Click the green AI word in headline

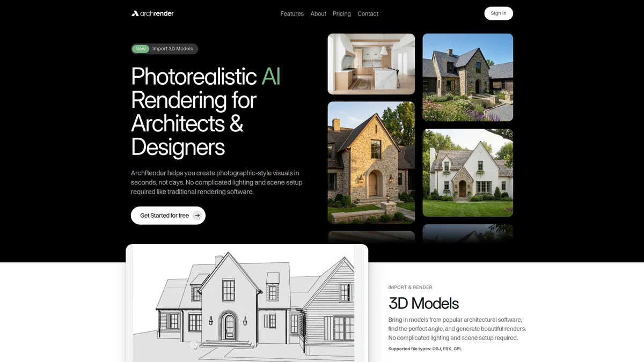[x=271, y=77]
